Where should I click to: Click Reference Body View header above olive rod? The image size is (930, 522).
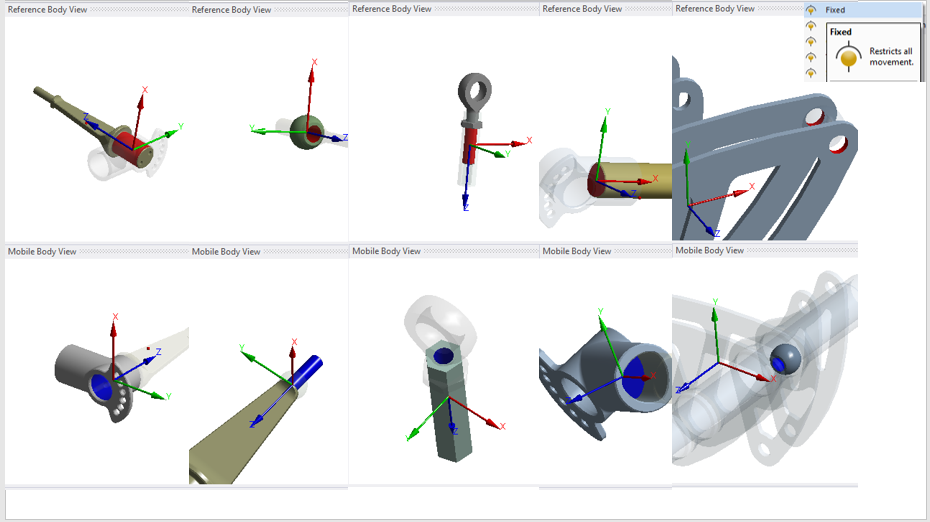[47, 9]
